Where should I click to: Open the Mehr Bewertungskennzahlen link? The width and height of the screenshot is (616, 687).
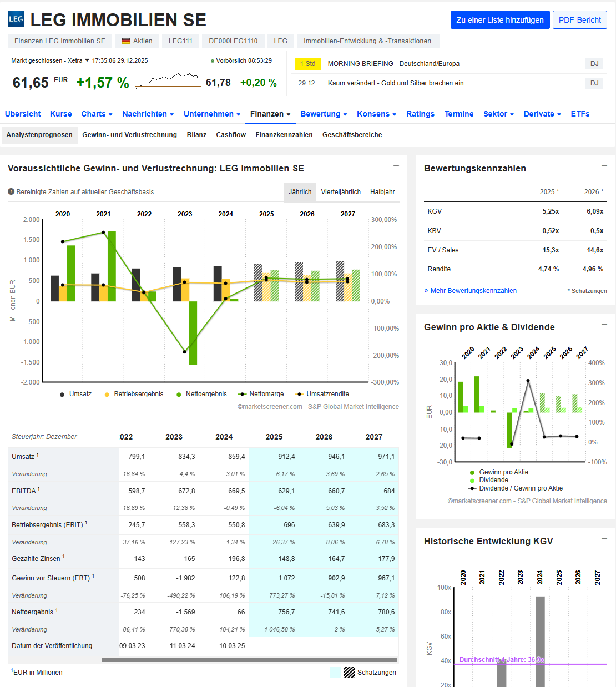[471, 291]
